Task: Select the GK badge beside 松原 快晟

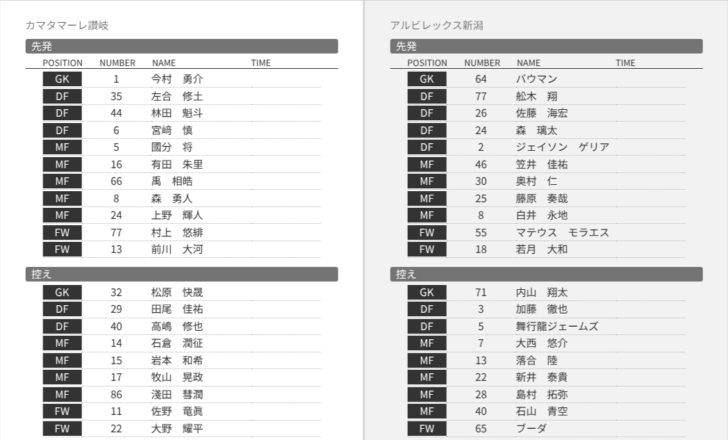Action: [x=62, y=292]
